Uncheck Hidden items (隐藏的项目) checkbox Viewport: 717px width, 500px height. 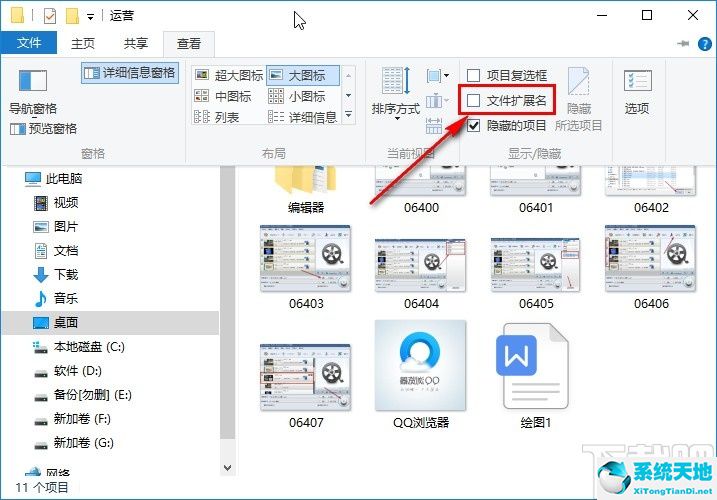click(473, 125)
